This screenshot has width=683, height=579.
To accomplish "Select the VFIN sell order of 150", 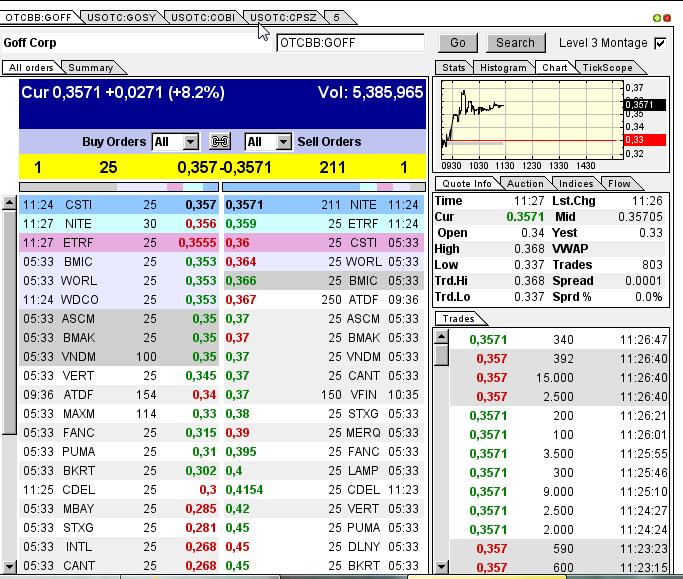I will pos(324,395).
